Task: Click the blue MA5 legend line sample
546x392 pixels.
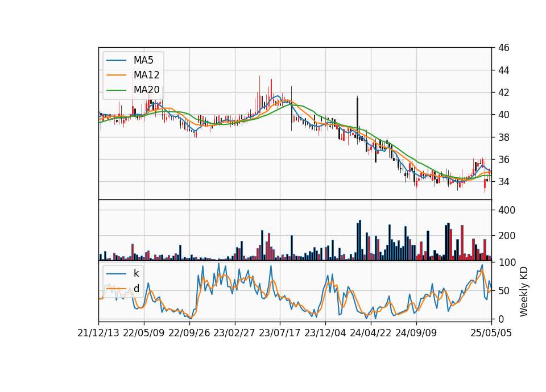Action: [x=116, y=61]
